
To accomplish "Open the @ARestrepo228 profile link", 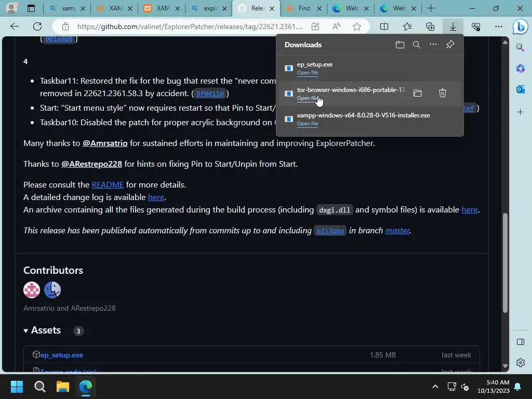I will pyautogui.click(x=91, y=164).
